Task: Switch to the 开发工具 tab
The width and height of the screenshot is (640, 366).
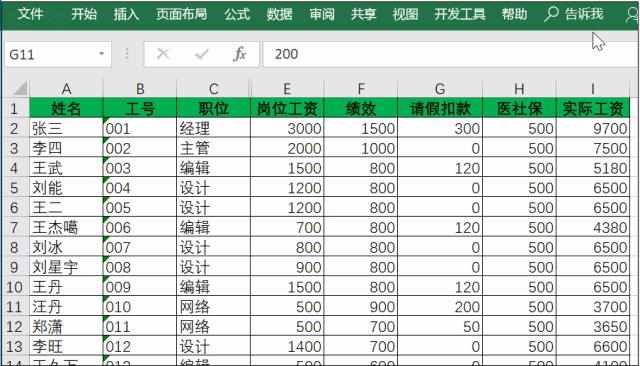Action: 460,14
